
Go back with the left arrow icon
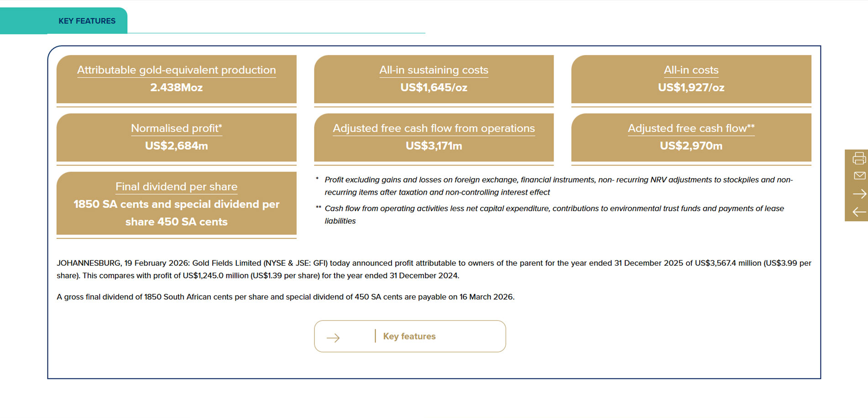[x=859, y=212]
